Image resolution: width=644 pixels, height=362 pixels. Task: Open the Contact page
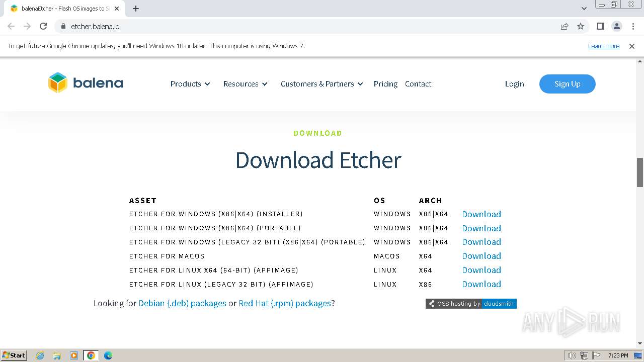tap(418, 84)
